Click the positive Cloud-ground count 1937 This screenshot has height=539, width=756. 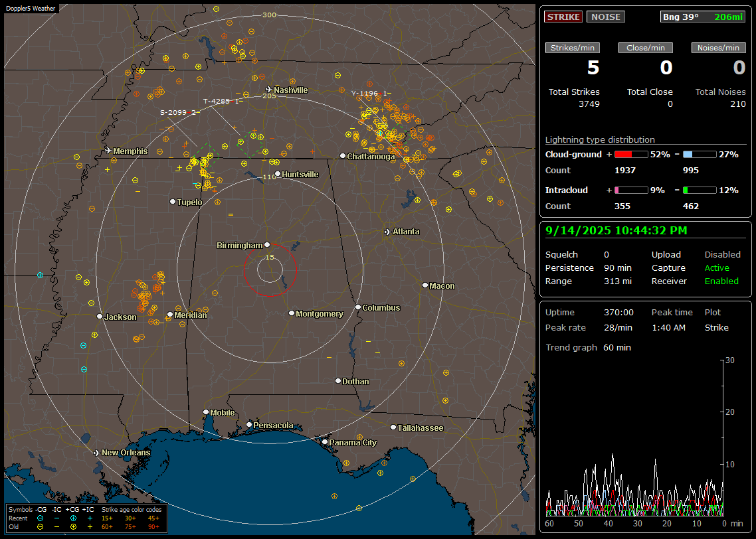click(x=625, y=171)
